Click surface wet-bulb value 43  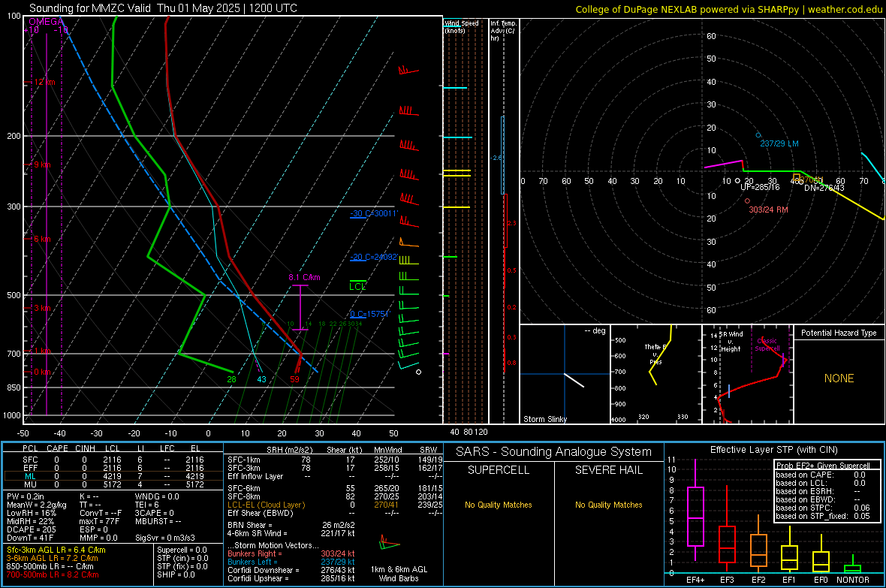(x=261, y=379)
